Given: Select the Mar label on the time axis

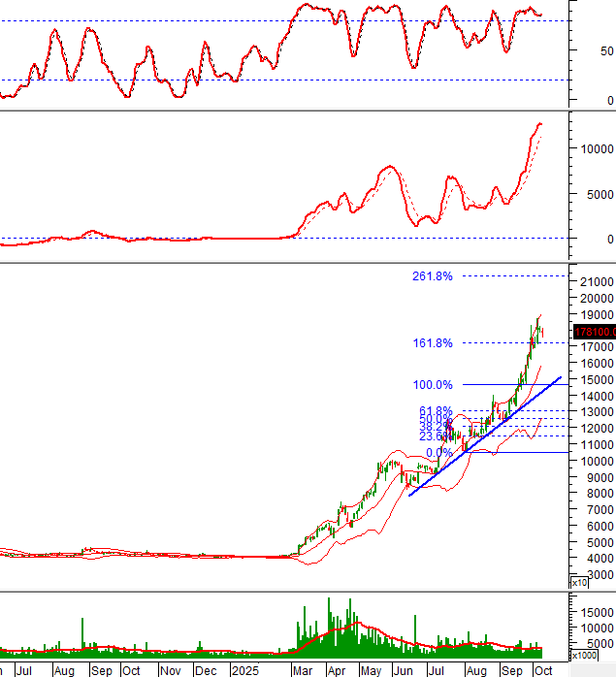Looking at the screenshot, I should [302, 670].
